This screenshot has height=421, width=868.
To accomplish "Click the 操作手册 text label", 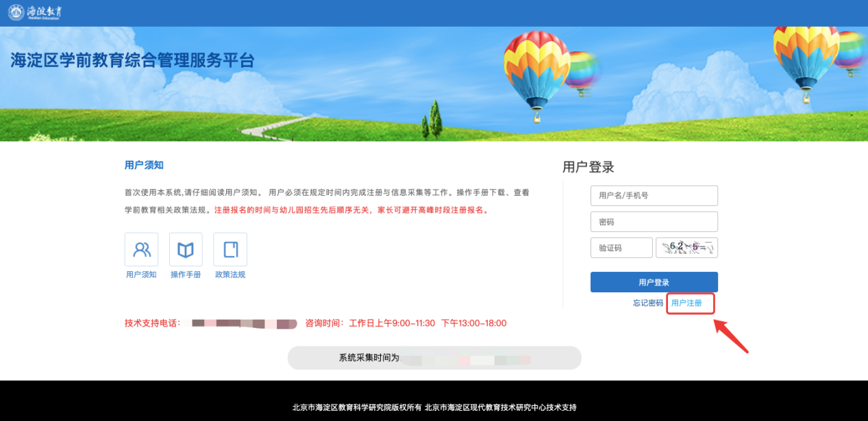I will pyautogui.click(x=186, y=275).
